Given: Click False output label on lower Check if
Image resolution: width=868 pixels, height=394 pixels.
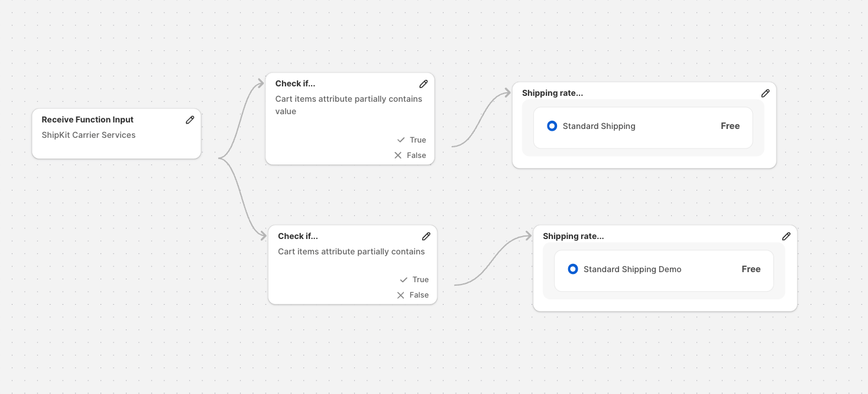Looking at the screenshot, I should point(419,295).
